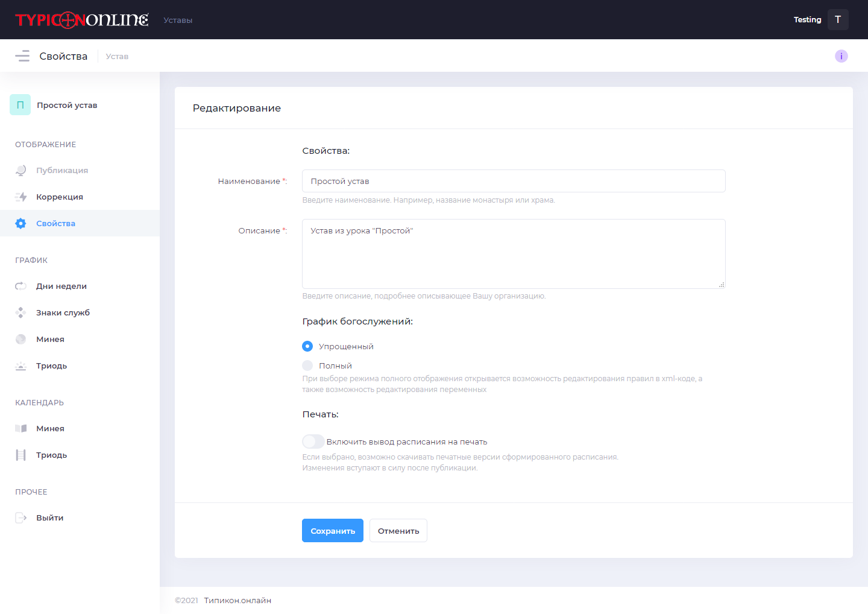Image resolution: width=868 pixels, height=614 pixels.
Task: Click the Редактирование card heading
Action: click(x=237, y=108)
